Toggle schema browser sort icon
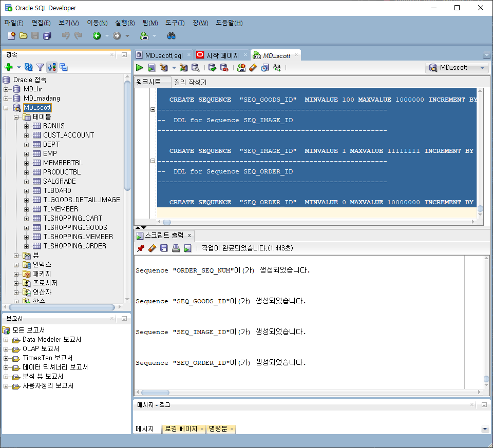Image resolution: width=493 pixels, height=448 pixels. click(52, 67)
